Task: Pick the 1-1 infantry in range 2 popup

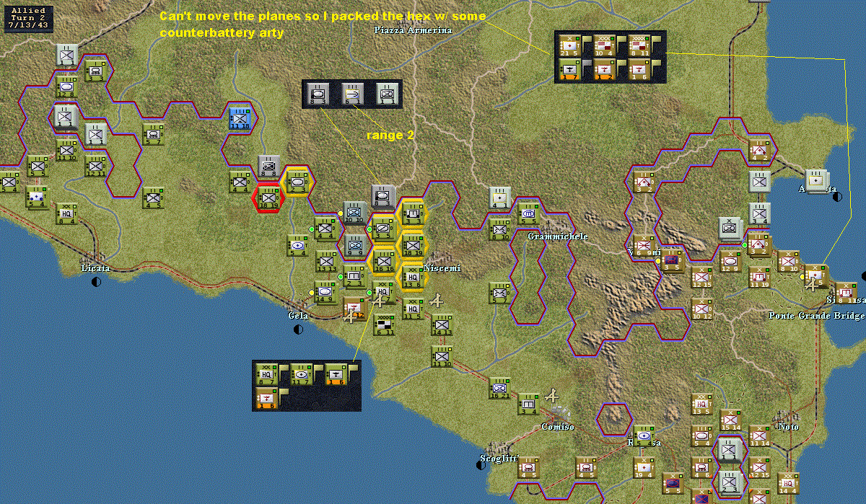Action: tap(386, 94)
